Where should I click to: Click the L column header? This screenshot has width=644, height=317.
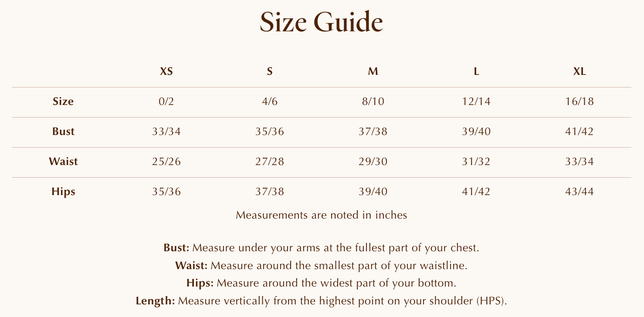click(476, 72)
